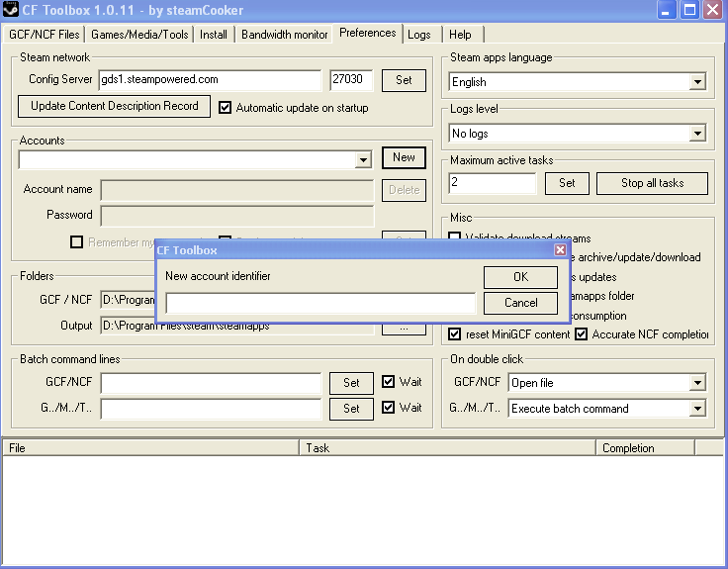Toggle the Remember my password checkbox

pos(76,242)
